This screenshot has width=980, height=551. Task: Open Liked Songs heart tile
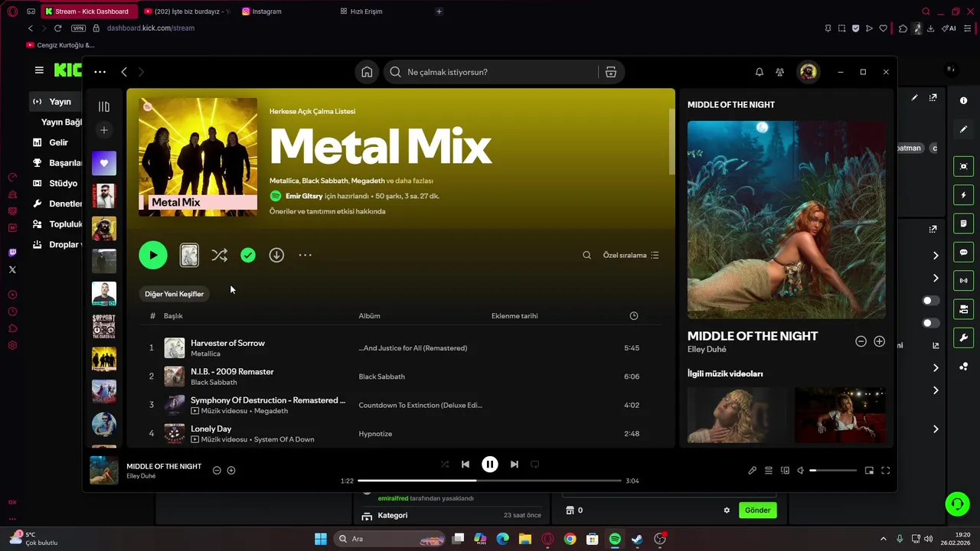click(104, 163)
